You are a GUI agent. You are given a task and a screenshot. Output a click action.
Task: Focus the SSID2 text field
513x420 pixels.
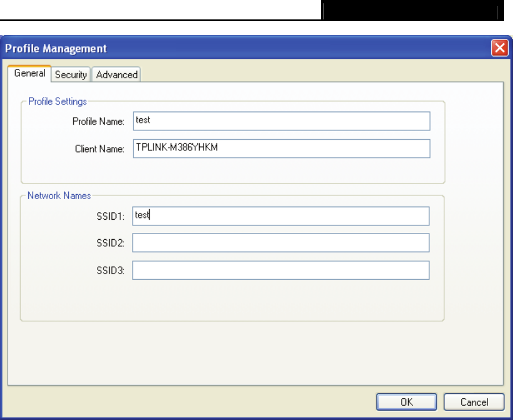(281, 243)
